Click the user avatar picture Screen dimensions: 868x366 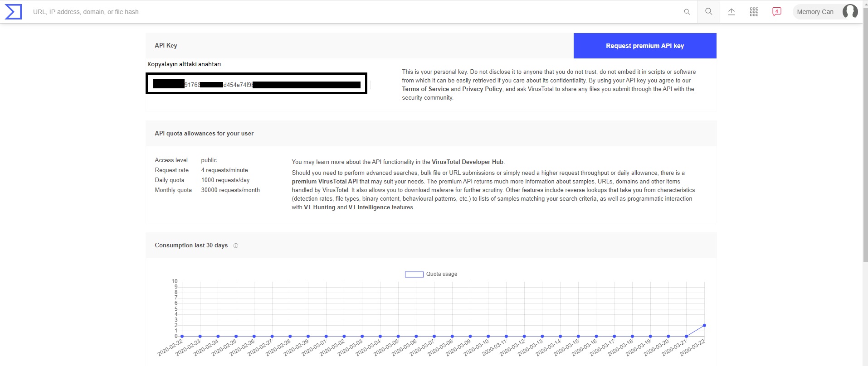(850, 12)
